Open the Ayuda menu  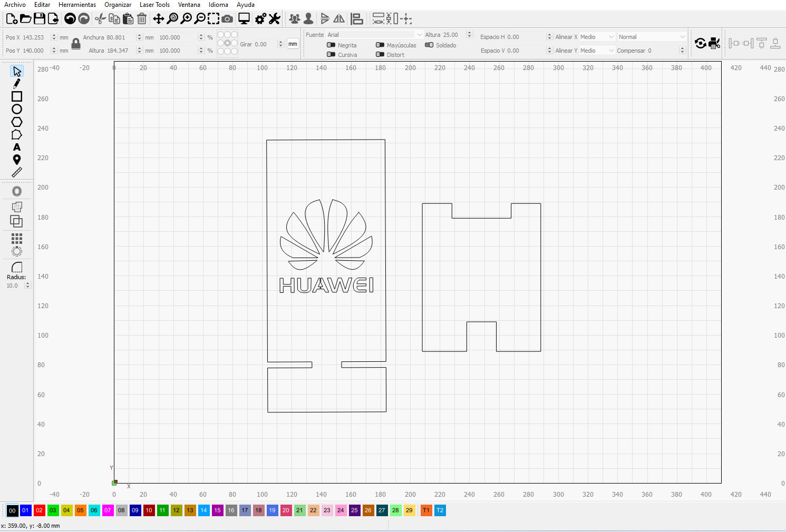(x=246, y=5)
